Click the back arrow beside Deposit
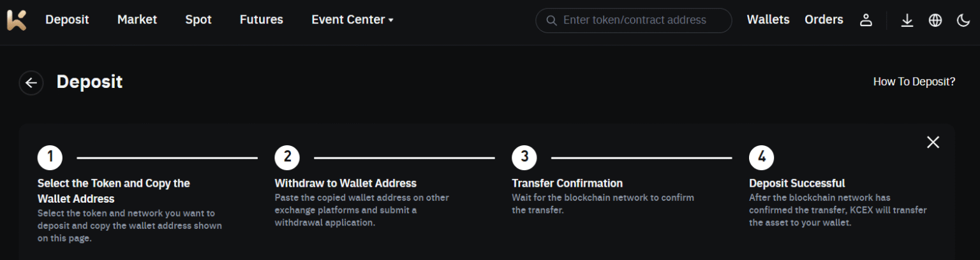 (x=31, y=83)
